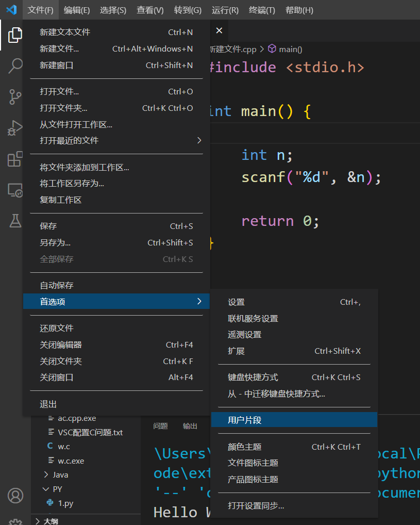Viewport: 420px width, 525px height.
Task: Open the 1.py file in explorer
Action: pyautogui.click(x=65, y=503)
